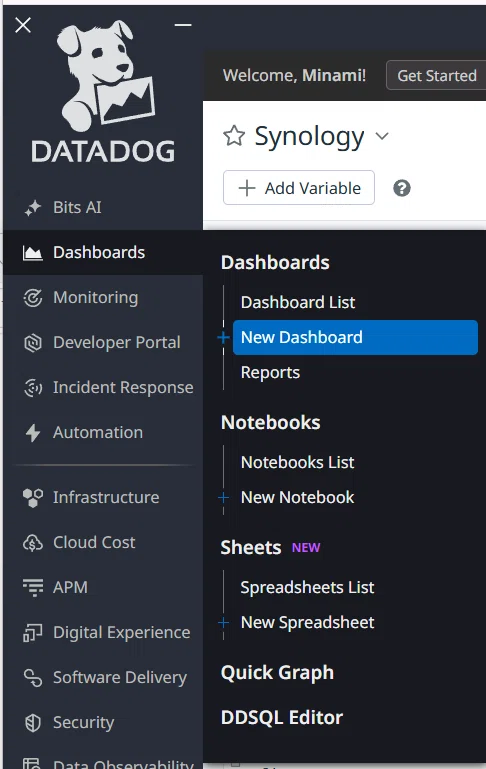
Task: Click the Sheets section heading
Action: tap(251, 548)
